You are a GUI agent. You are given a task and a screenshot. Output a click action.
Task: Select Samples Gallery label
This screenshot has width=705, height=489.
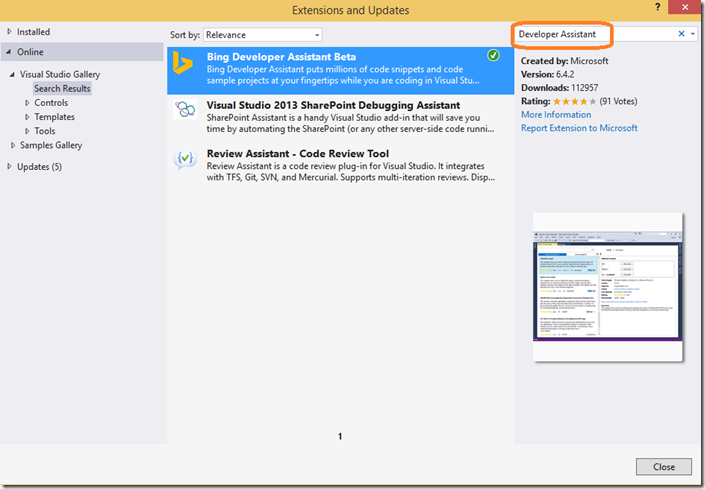pyautogui.click(x=51, y=146)
